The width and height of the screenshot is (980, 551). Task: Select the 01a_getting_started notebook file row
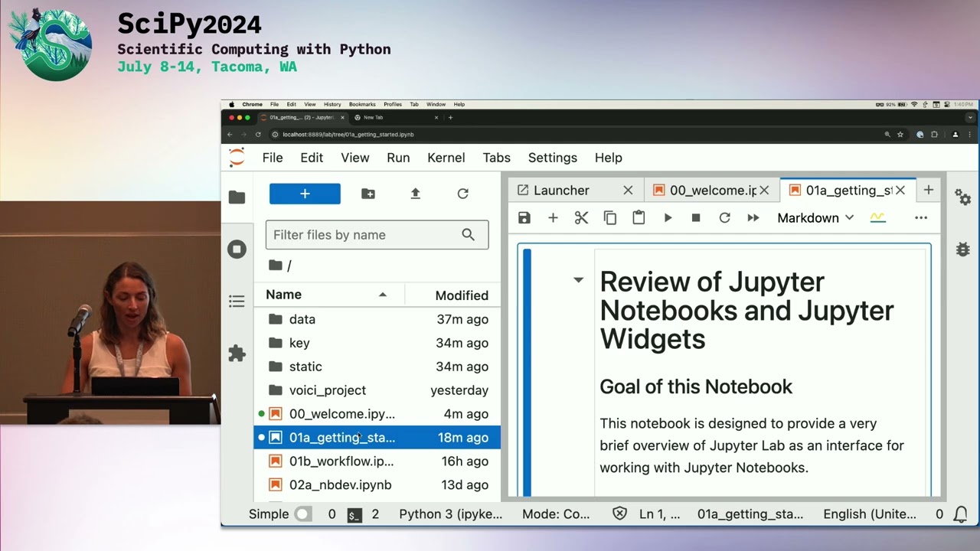coord(377,438)
